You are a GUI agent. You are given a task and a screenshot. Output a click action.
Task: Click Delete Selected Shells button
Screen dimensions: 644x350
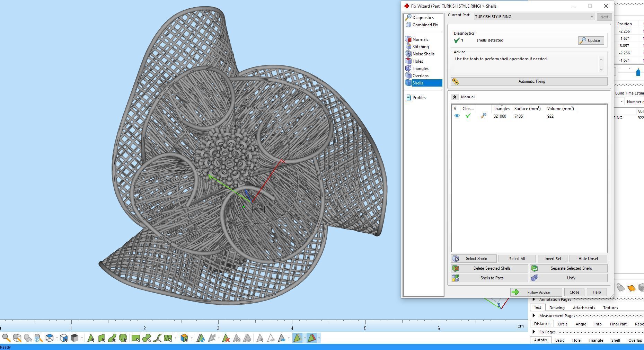pos(489,268)
